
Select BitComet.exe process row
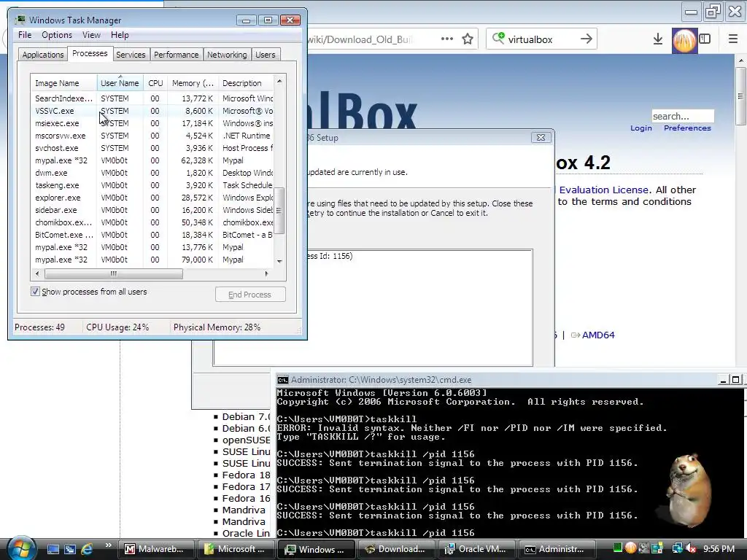click(152, 235)
